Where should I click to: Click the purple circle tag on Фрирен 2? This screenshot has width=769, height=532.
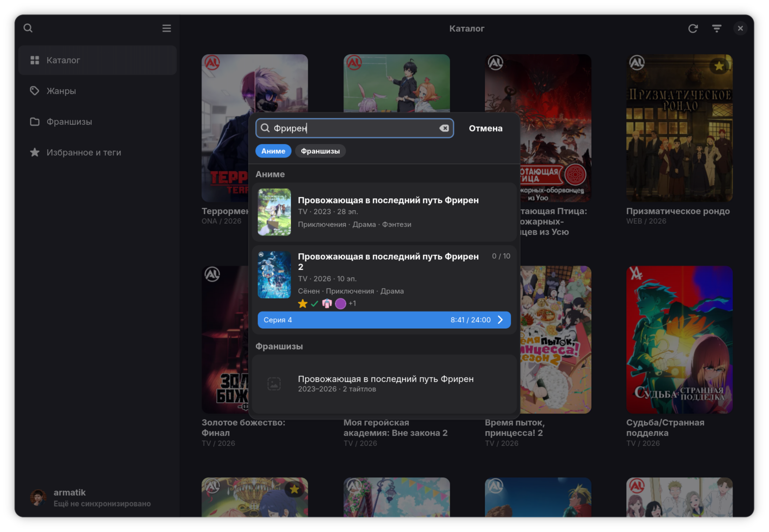(340, 304)
